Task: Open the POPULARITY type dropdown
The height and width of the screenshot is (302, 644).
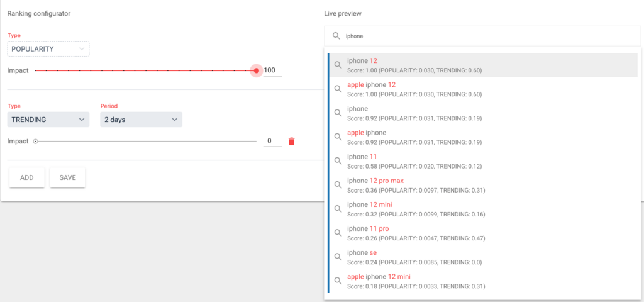Action: (x=48, y=49)
